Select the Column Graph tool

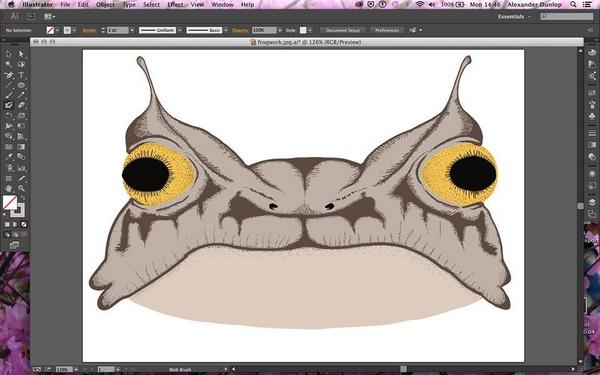pyautogui.click(x=21, y=168)
